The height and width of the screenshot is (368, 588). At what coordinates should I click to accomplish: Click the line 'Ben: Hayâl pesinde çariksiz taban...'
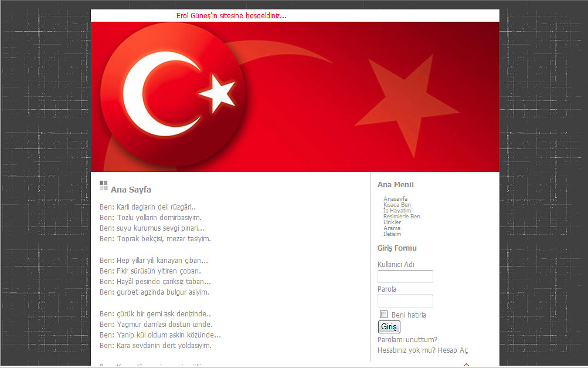pos(155,282)
